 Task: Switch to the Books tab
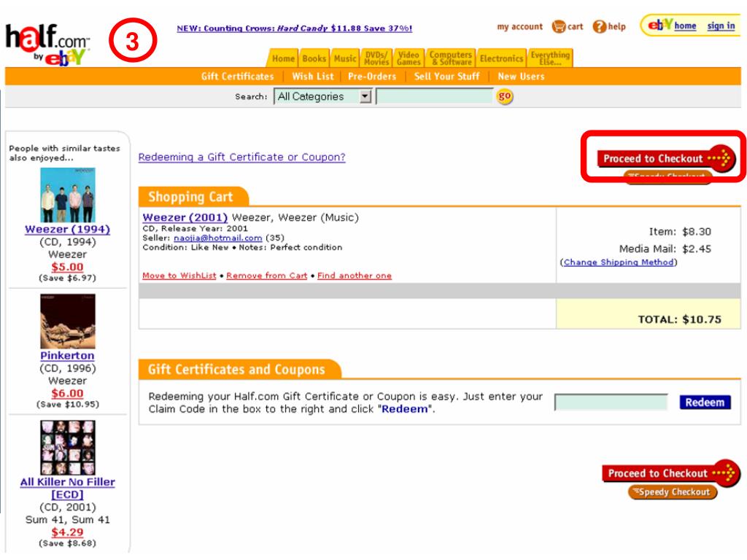(314, 58)
